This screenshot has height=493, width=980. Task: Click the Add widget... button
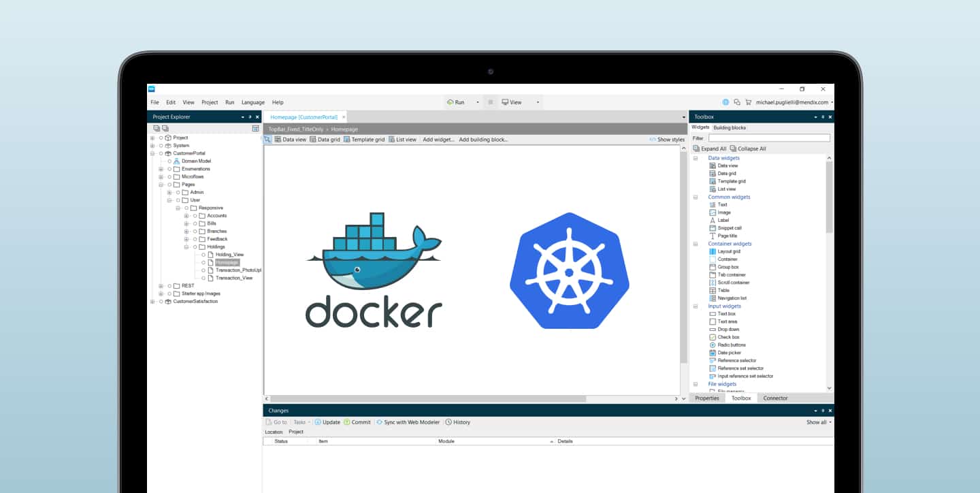point(438,139)
